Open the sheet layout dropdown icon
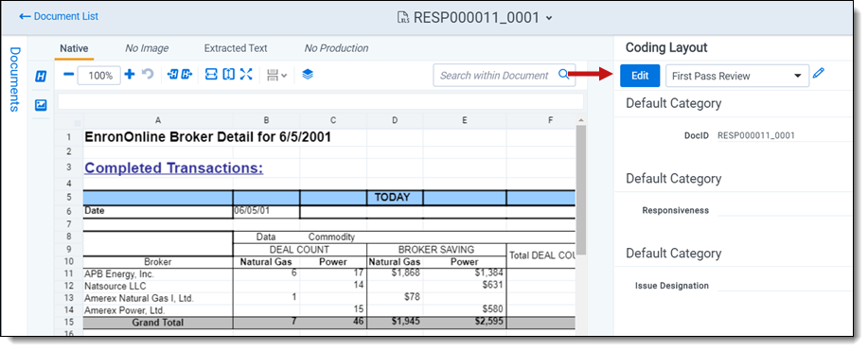 tap(276, 76)
